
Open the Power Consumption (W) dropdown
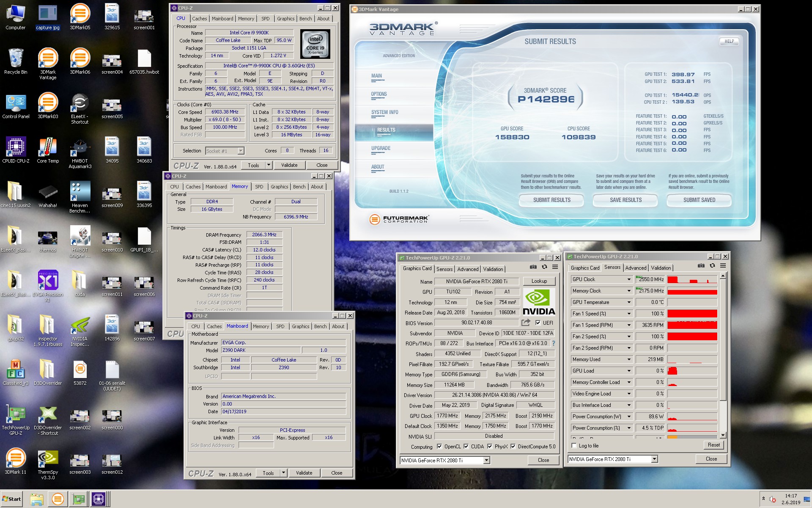point(629,417)
